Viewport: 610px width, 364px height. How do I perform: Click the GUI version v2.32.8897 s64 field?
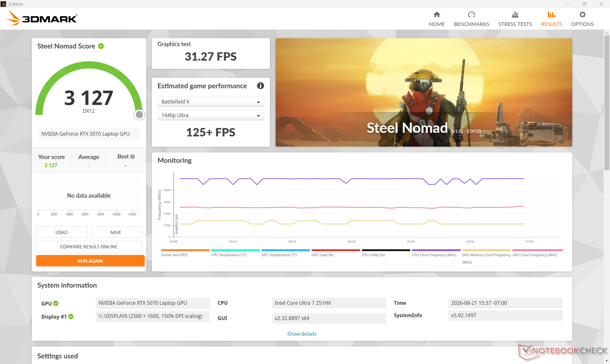click(x=329, y=318)
